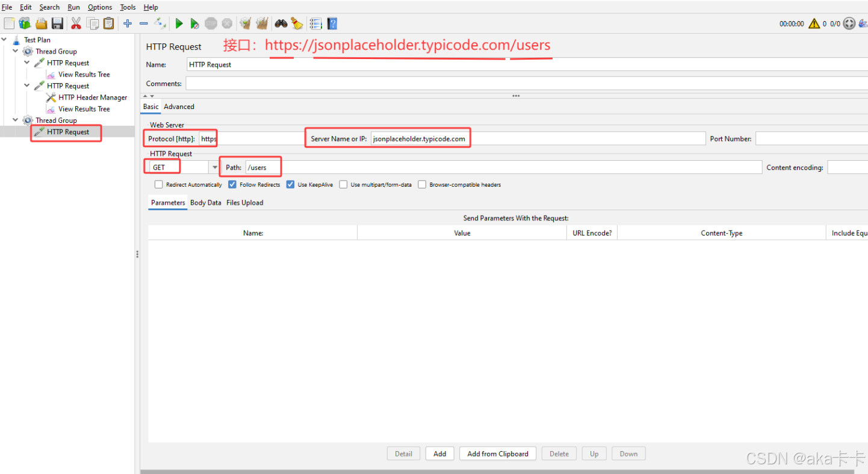Enable Browser-compatible headers checkbox
This screenshot has width=868, height=474.
(x=422, y=185)
